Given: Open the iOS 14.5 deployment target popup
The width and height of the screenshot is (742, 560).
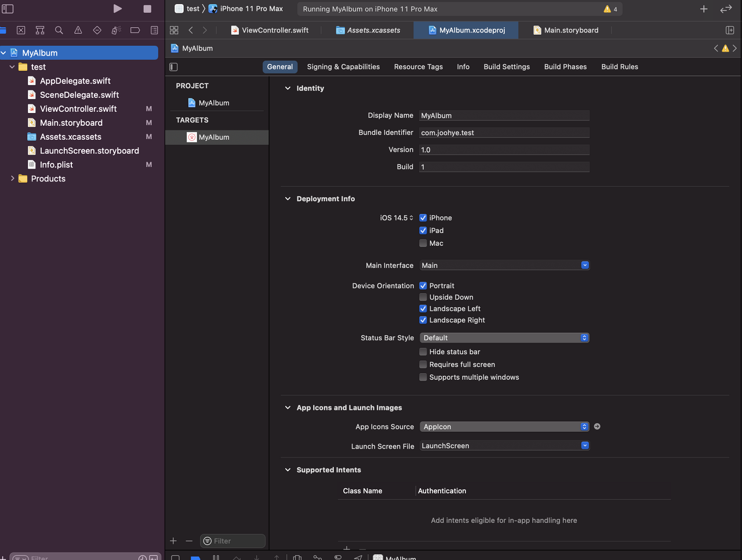Looking at the screenshot, I should click(x=397, y=218).
